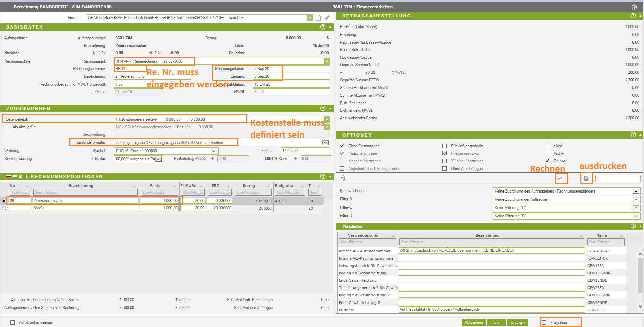
Task: Open the Rechnungsart dropdown
Action: [326, 61]
